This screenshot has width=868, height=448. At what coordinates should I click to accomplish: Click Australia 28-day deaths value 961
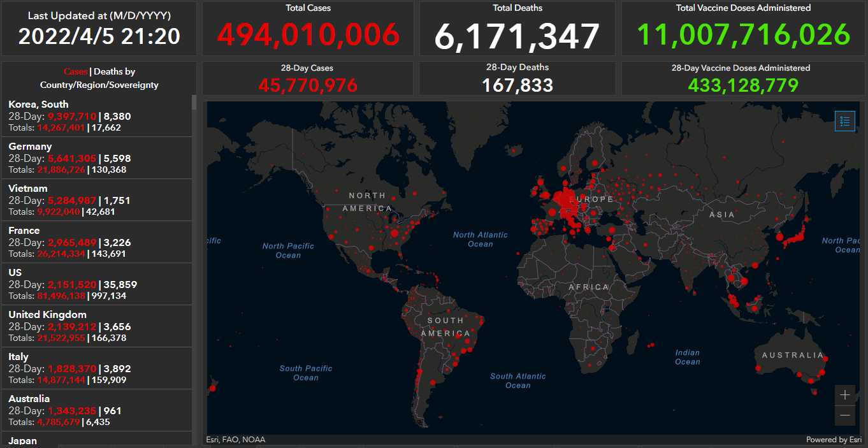(112, 411)
